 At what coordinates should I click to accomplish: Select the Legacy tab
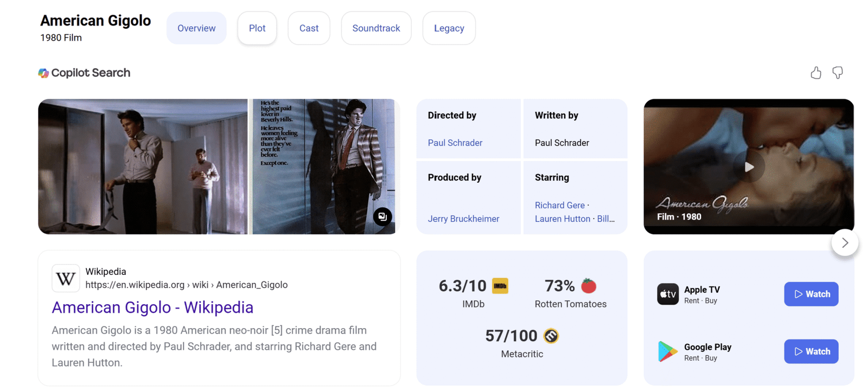pyautogui.click(x=449, y=28)
